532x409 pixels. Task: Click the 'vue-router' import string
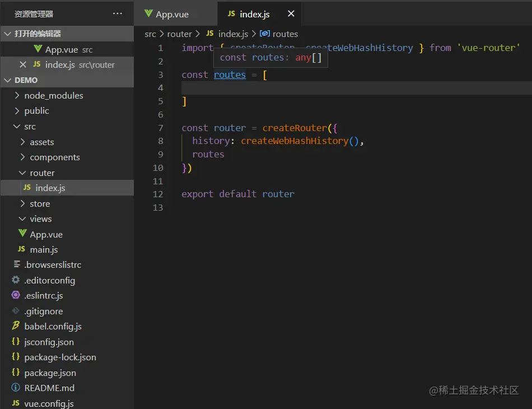click(x=488, y=48)
